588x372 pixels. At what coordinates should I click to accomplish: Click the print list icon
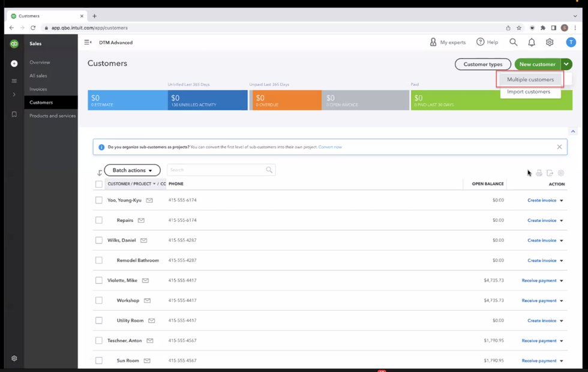[x=539, y=173]
